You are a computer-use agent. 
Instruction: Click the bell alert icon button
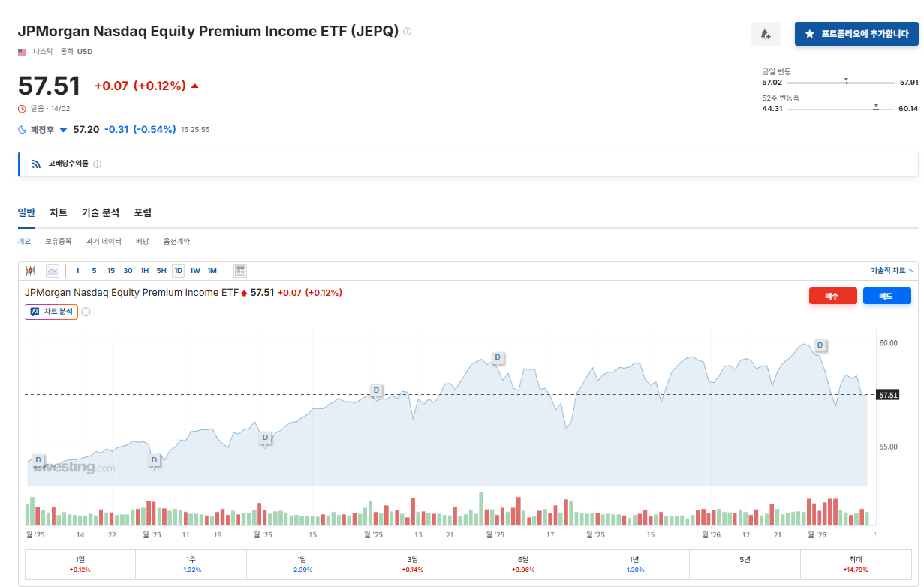tap(766, 34)
